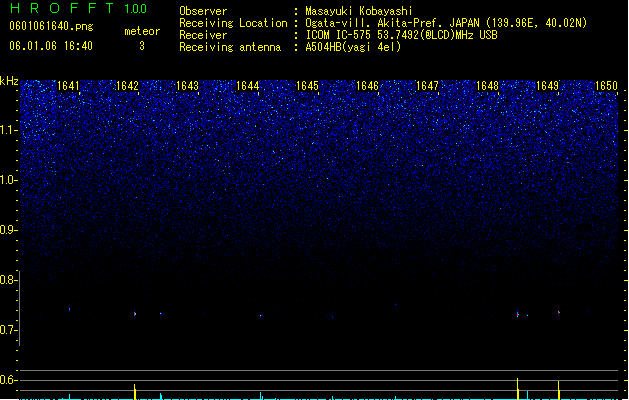Click the 1641 time marker

(68, 86)
